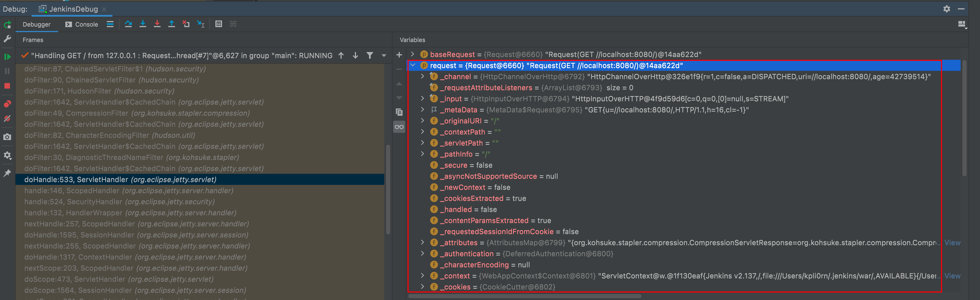Image resolution: width=980 pixels, height=300 pixels.
Task: Toggle the glasses watches-view icon
Action: (x=399, y=127)
